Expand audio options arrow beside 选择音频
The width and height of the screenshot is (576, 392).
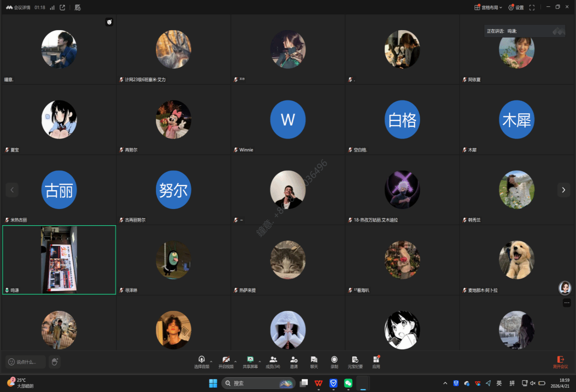point(211,361)
